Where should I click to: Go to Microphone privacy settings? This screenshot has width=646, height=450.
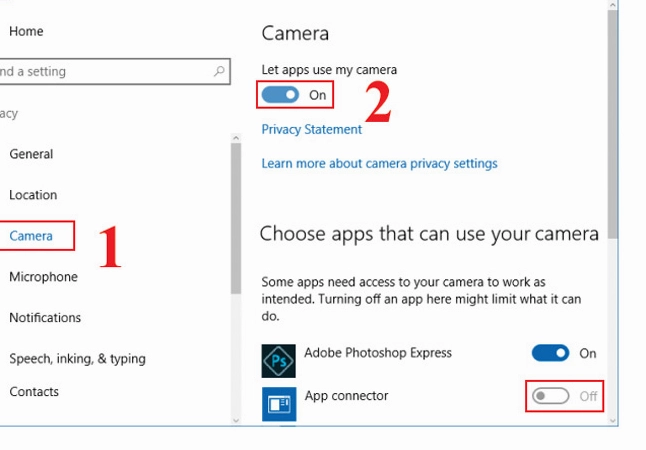(x=43, y=277)
